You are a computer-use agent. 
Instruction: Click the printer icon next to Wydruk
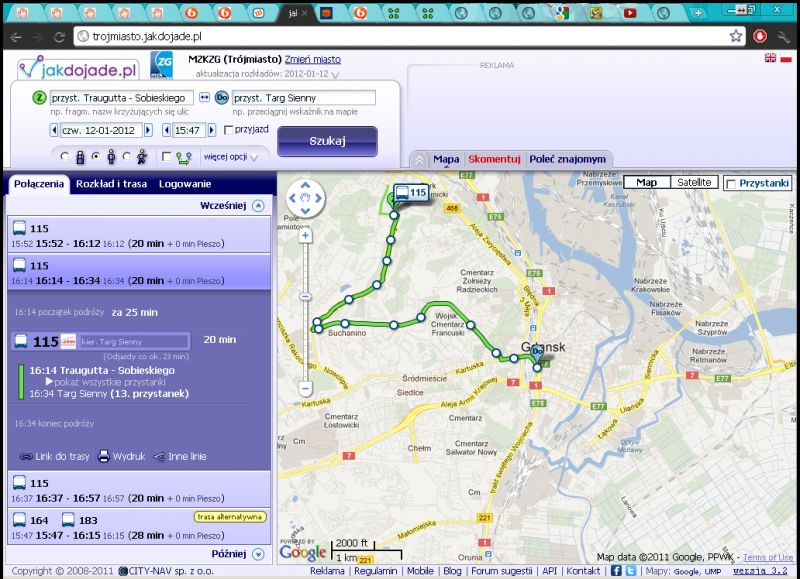pos(104,456)
